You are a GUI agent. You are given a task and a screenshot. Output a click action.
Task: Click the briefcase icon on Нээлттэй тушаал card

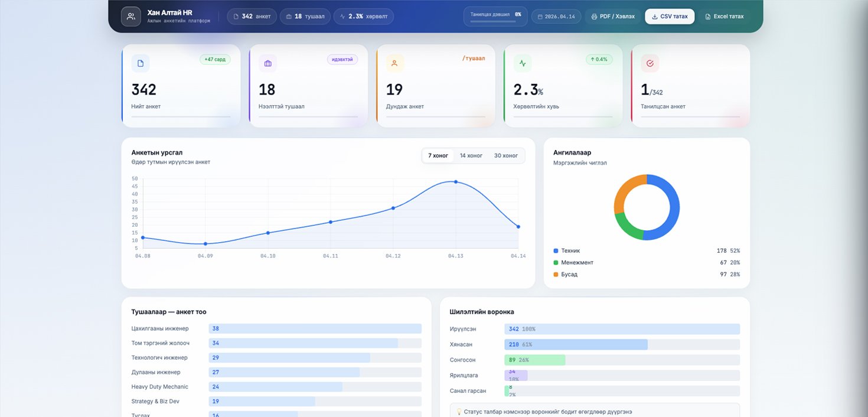click(267, 63)
